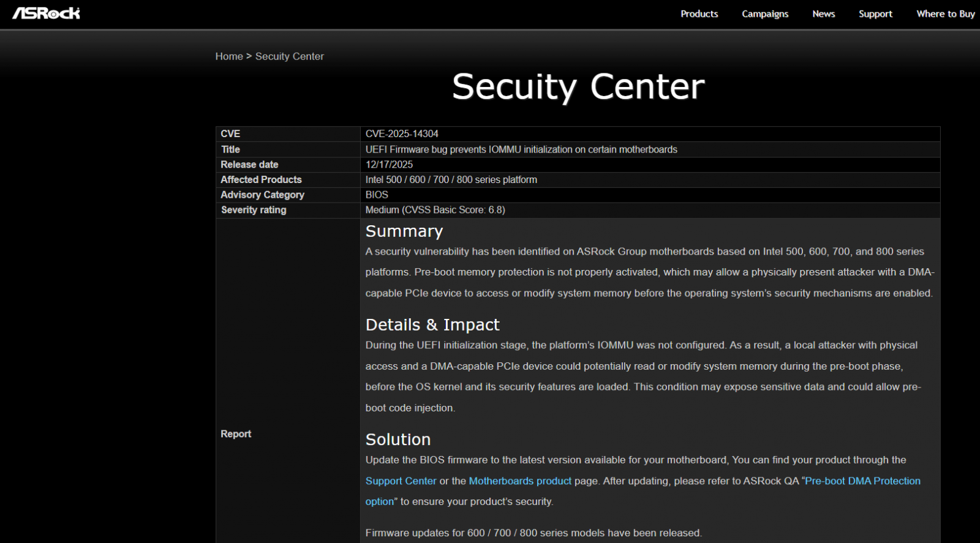Open the Pre-boot DMA Protection option link
This screenshot has height=543, width=980.
coord(862,481)
